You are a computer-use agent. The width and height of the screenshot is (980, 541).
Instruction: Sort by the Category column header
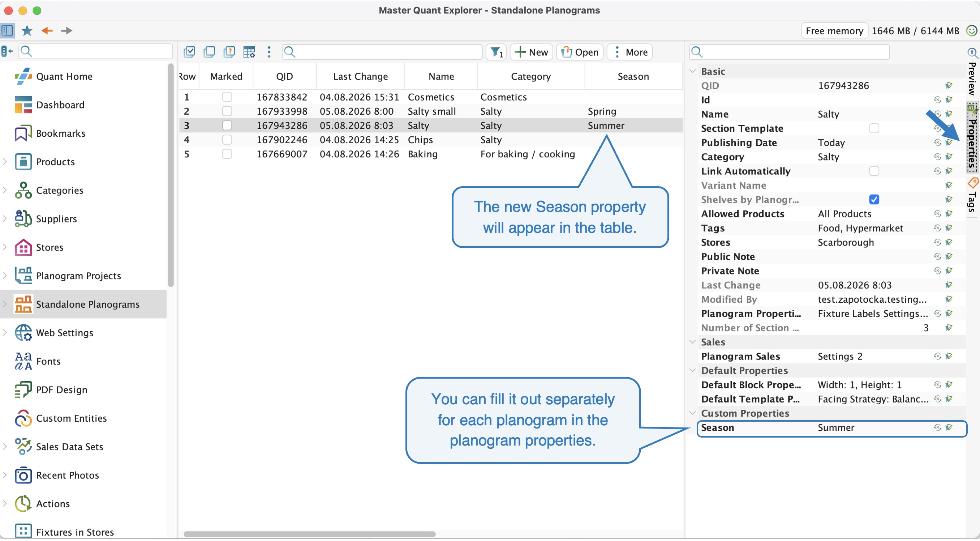[x=531, y=77]
